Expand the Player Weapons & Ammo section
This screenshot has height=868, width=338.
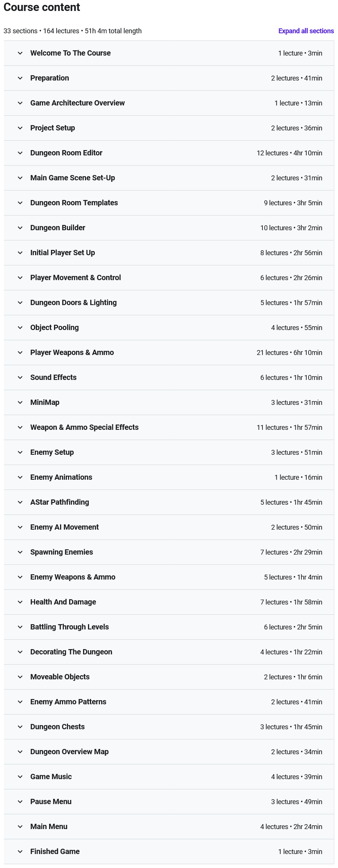coord(169,353)
